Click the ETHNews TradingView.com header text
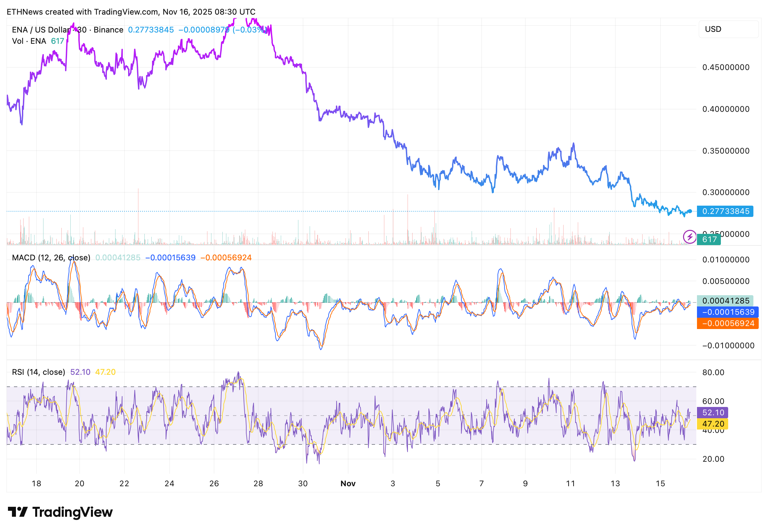The height and width of the screenshot is (532, 768). pyautogui.click(x=131, y=12)
